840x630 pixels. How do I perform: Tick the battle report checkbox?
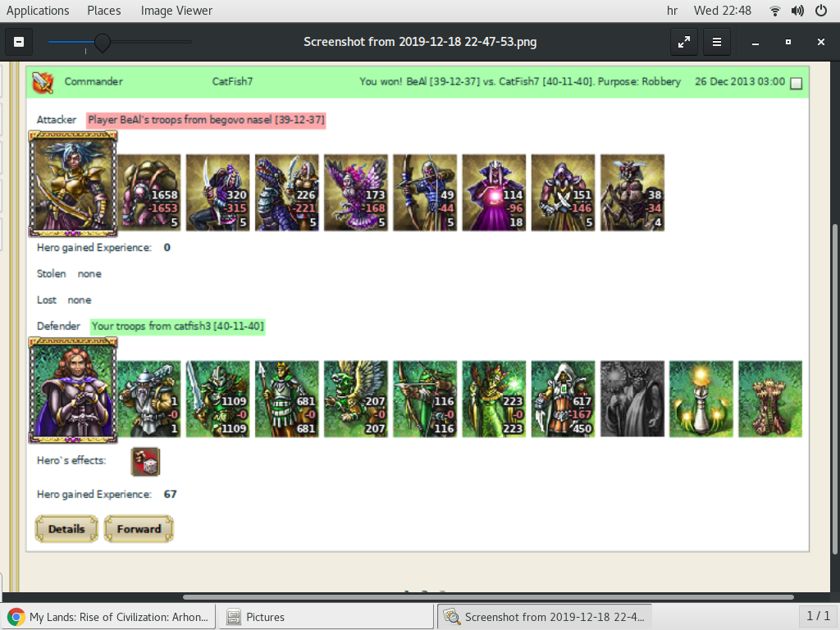pyautogui.click(x=796, y=83)
